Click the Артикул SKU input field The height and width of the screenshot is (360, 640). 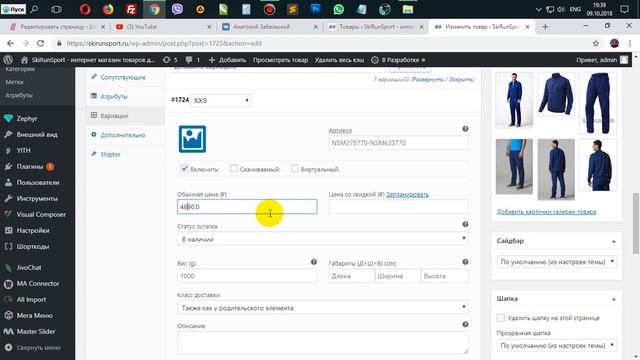coord(398,142)
